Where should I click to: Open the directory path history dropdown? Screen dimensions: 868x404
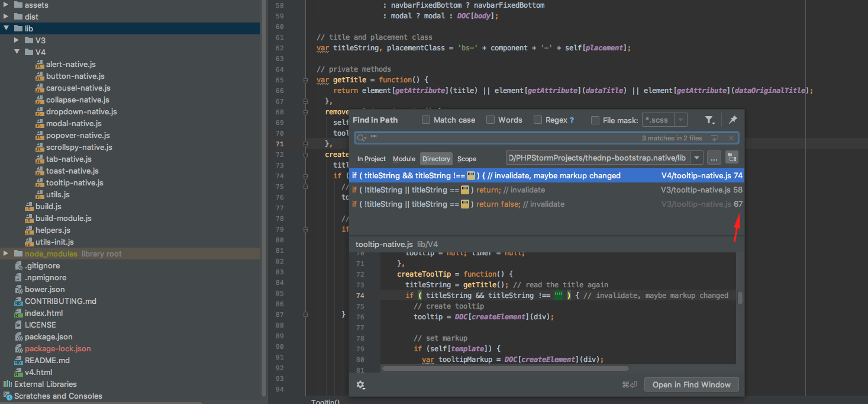click(696, 158)
